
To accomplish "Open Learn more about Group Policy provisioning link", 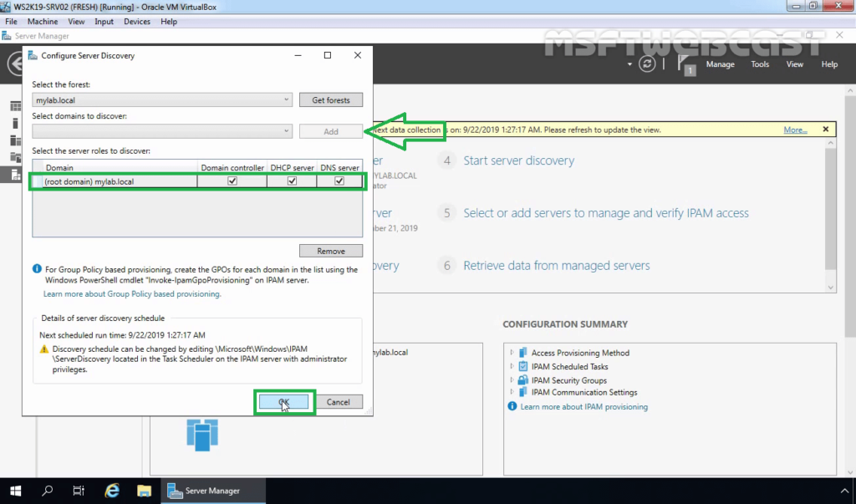I will (x=132, y=293).
